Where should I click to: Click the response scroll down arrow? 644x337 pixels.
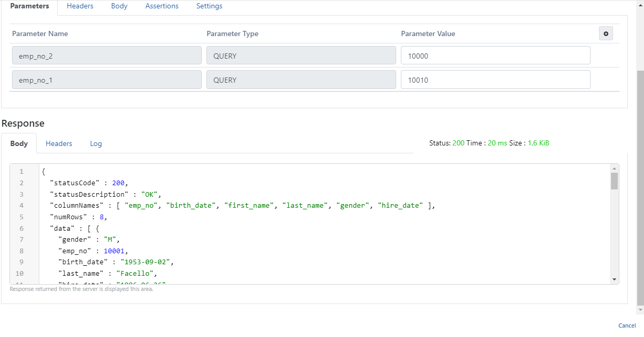tap(615, 279)
